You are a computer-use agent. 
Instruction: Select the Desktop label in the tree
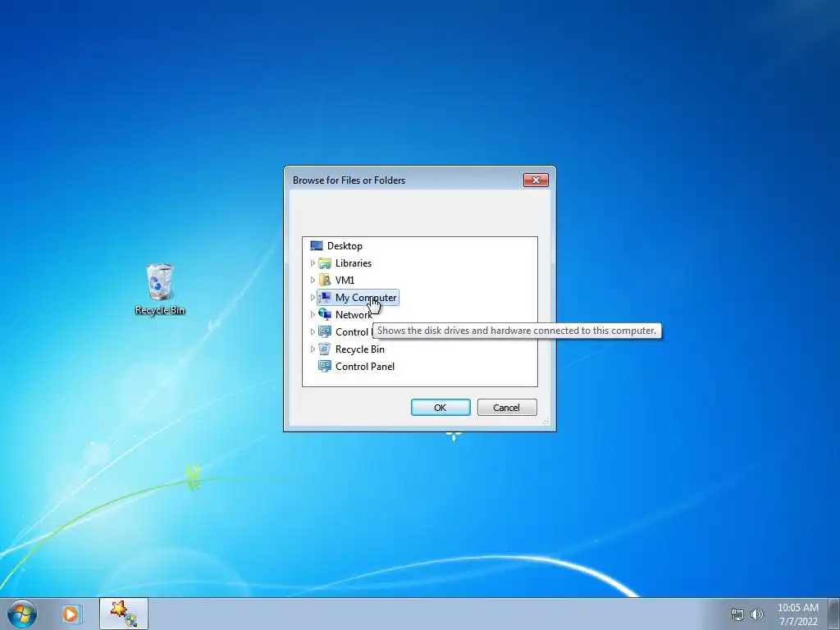tap(345, 246)
